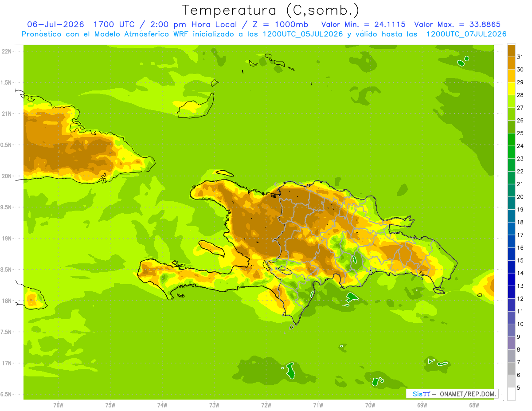Click legend value 7
This screenshot has width=532, height=411.
[518, 362]
